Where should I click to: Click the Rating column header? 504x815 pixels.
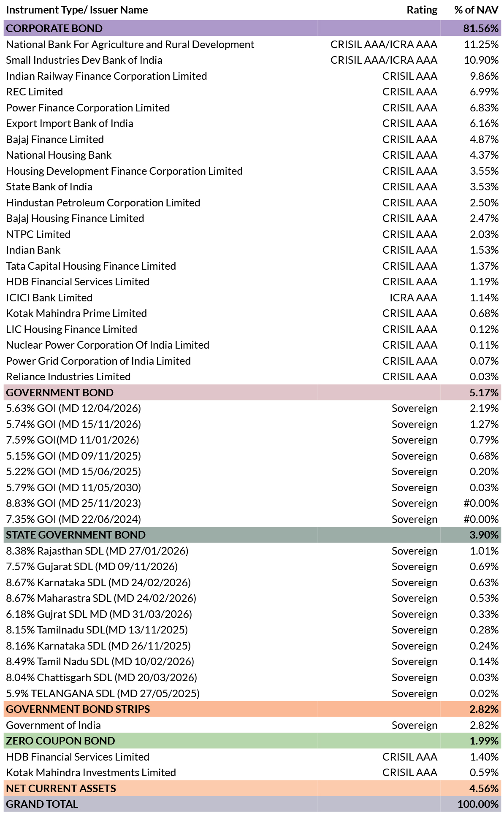tap(422, 10)
